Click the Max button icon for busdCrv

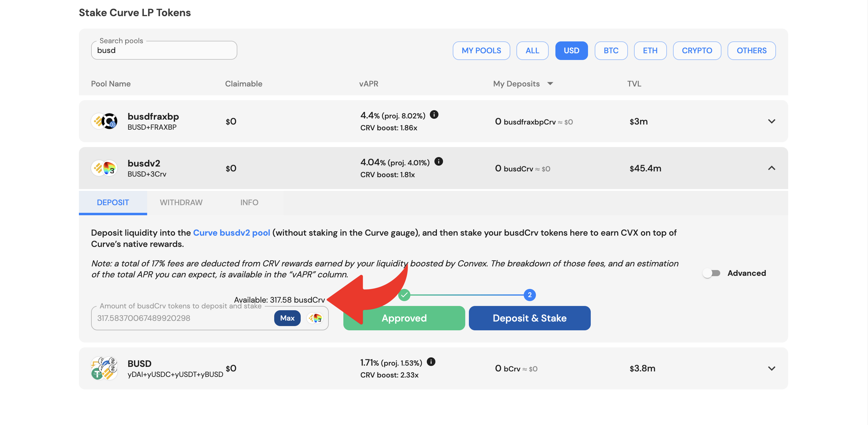coord(287,318)
